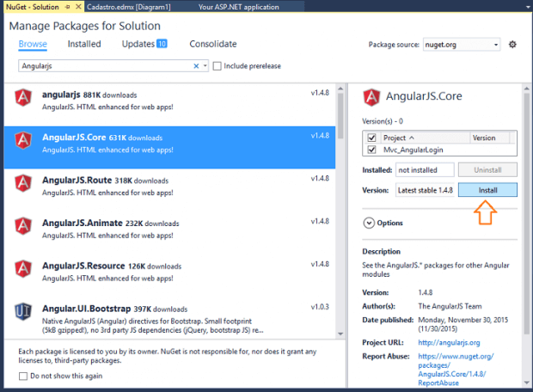Check Do not show this again
Image resolution: width=533 pixels, height=392 pixels.
[23, 377]
